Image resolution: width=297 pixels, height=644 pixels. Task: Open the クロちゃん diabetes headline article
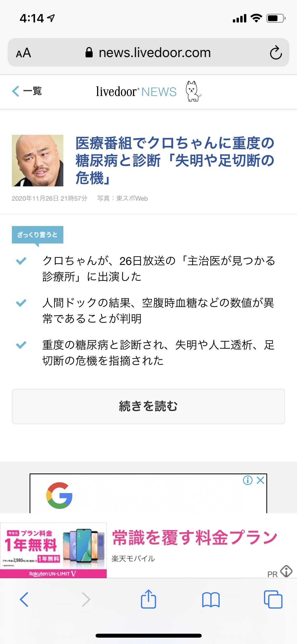click(175, 160)
